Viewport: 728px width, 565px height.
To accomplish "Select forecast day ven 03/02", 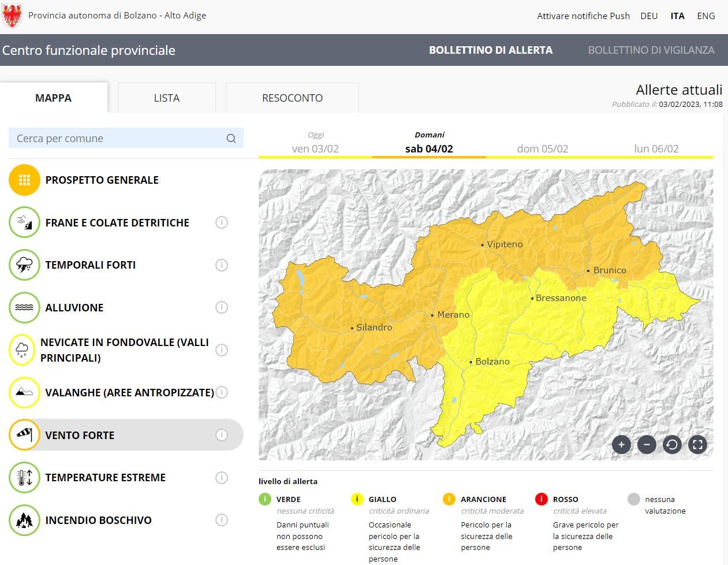I will [315, 148].
